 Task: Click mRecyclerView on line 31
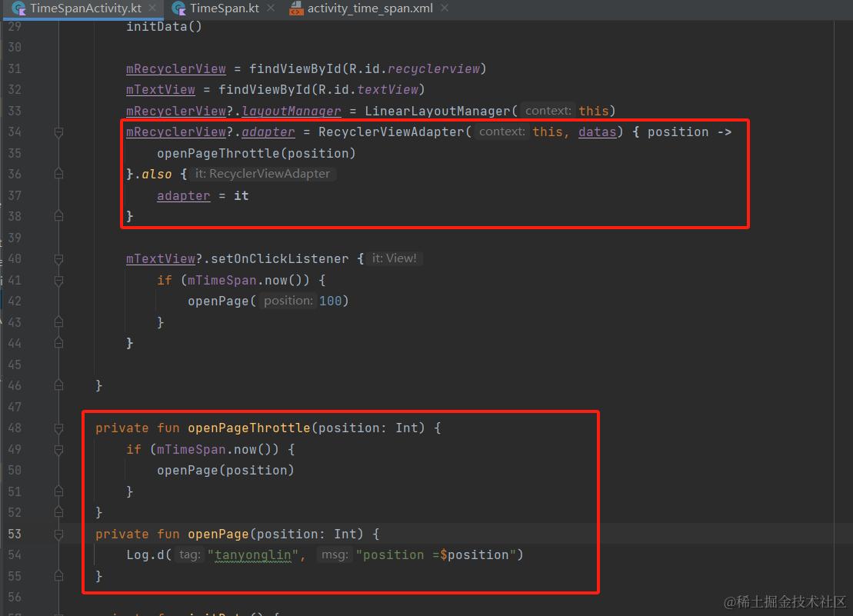pyautogui.click(x=175, y=69)
